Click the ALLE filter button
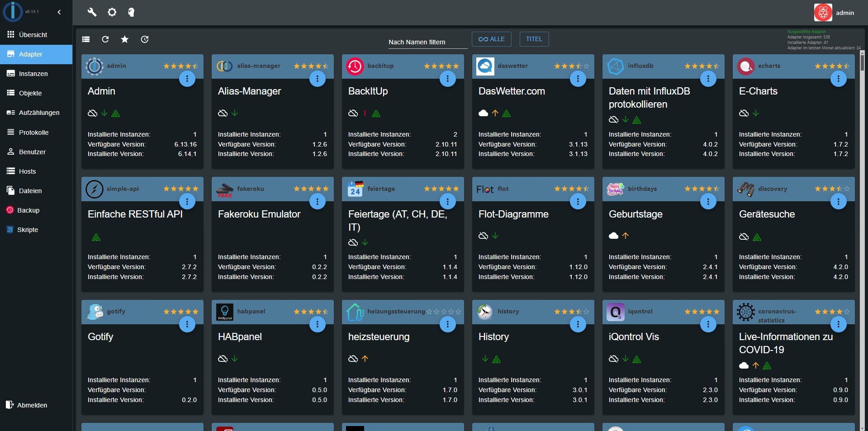868x431 pixels. [492, 39]
